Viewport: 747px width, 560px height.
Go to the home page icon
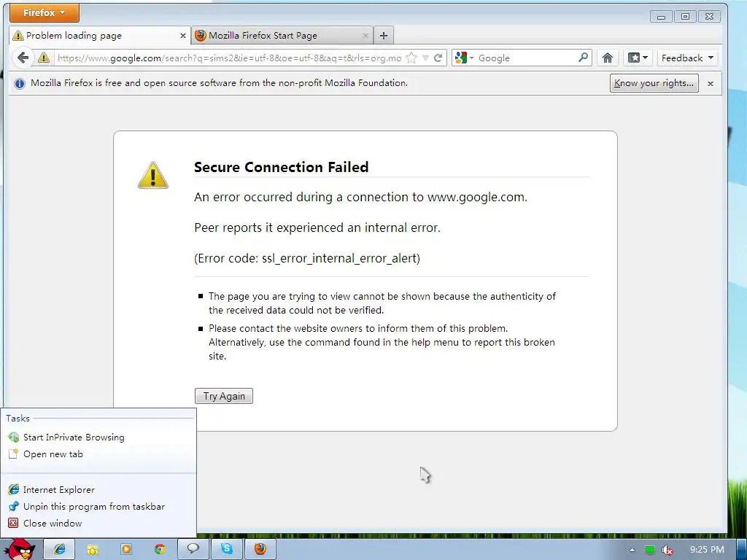tap(608, 58)
